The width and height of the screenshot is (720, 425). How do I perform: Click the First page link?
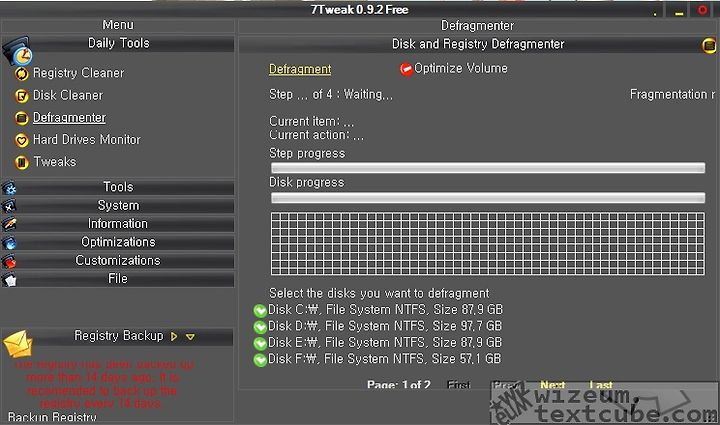459,385
